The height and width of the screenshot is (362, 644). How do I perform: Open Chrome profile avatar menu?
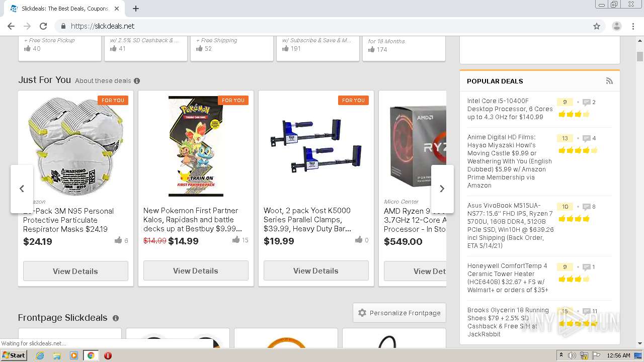point(617,26)
